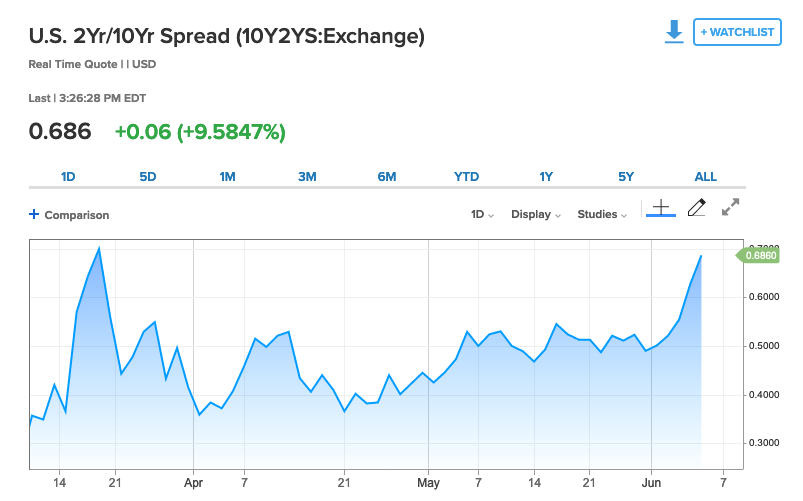Switch to the 5D range tab
The image size is (803, 501).
(148, 177)
